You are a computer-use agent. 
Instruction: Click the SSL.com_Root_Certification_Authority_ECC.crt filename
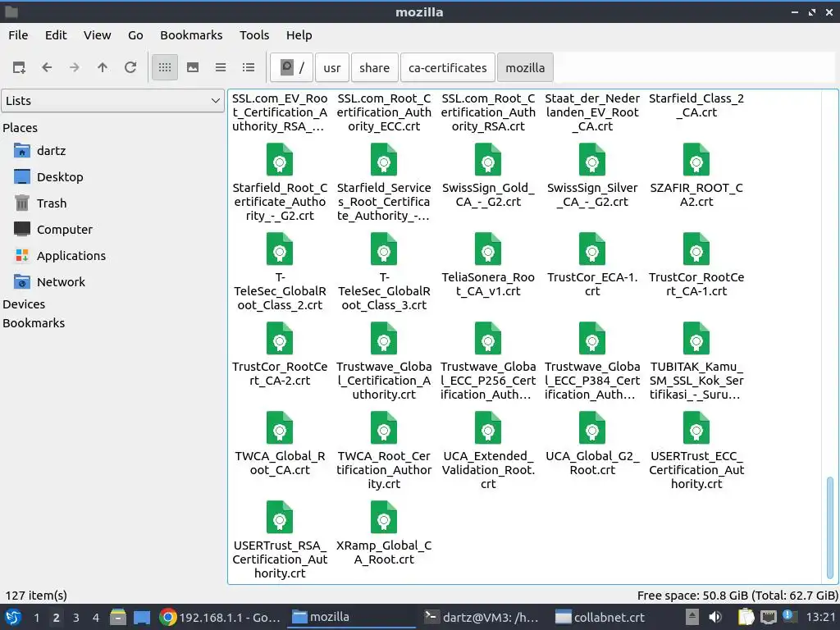coord(384,112)
